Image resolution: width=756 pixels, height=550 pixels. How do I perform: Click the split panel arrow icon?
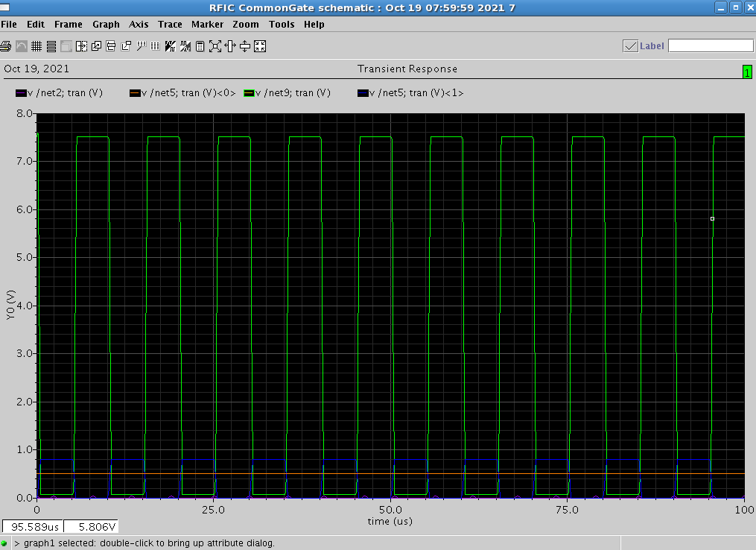click(x=81, y=46)
